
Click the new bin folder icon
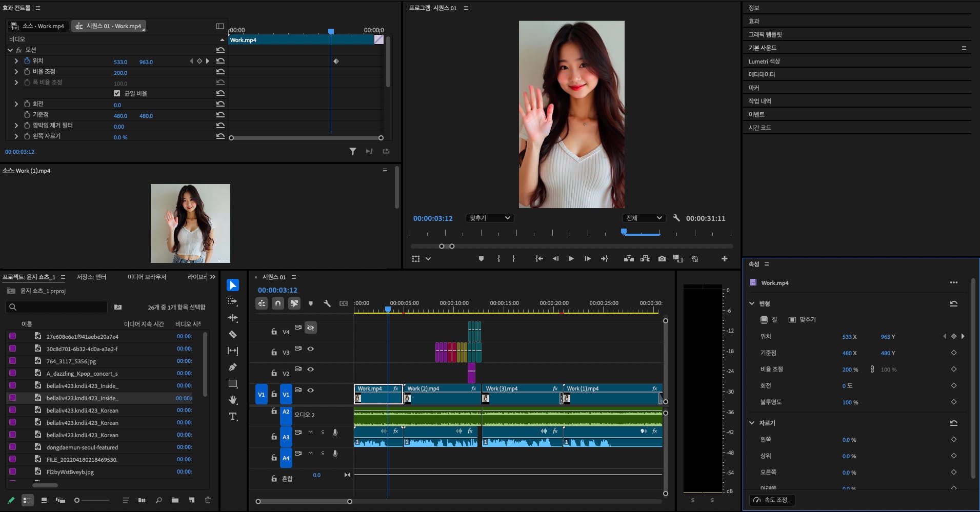click(175, 500)
